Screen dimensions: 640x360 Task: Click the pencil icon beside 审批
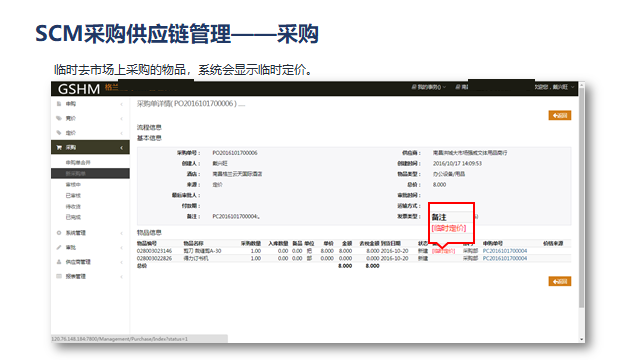tap(59, 247)
